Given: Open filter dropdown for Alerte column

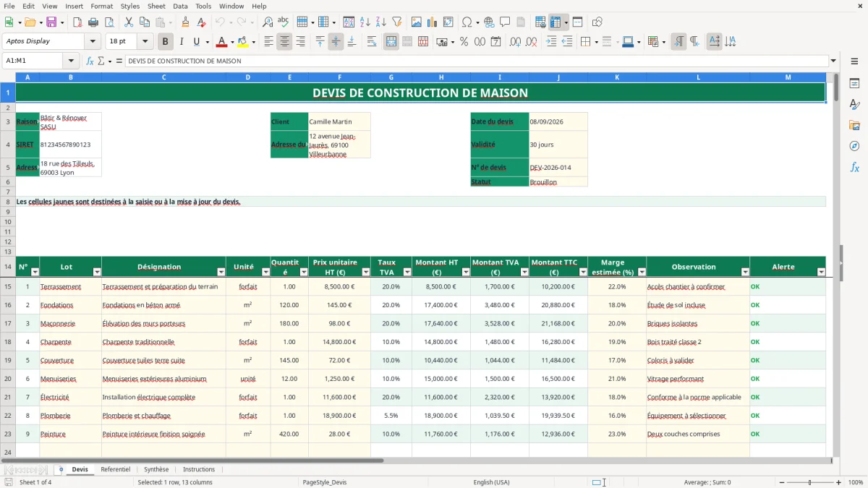Looking at the screenshot, I should pyautogui.click(x=821, y=272).
